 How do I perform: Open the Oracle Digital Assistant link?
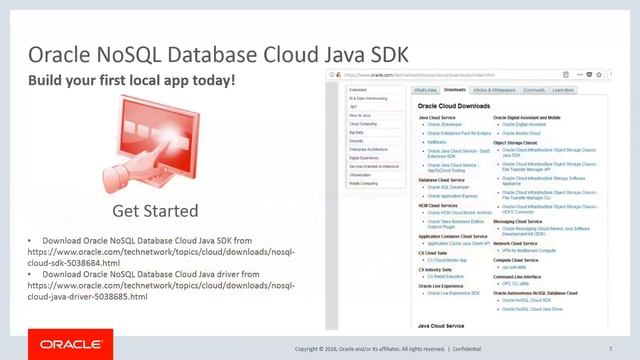(524, 124)
